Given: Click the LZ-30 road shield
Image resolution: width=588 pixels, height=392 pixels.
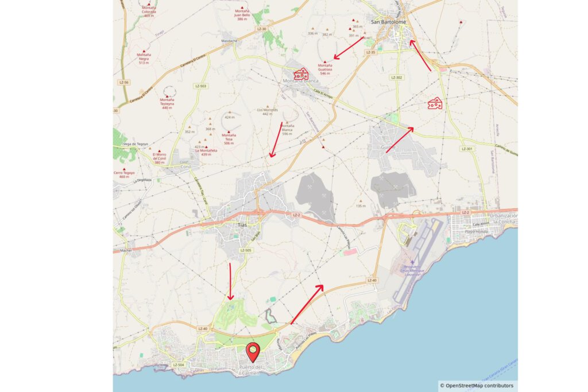Looking at the screenshot, I should [x=262, y=29].
